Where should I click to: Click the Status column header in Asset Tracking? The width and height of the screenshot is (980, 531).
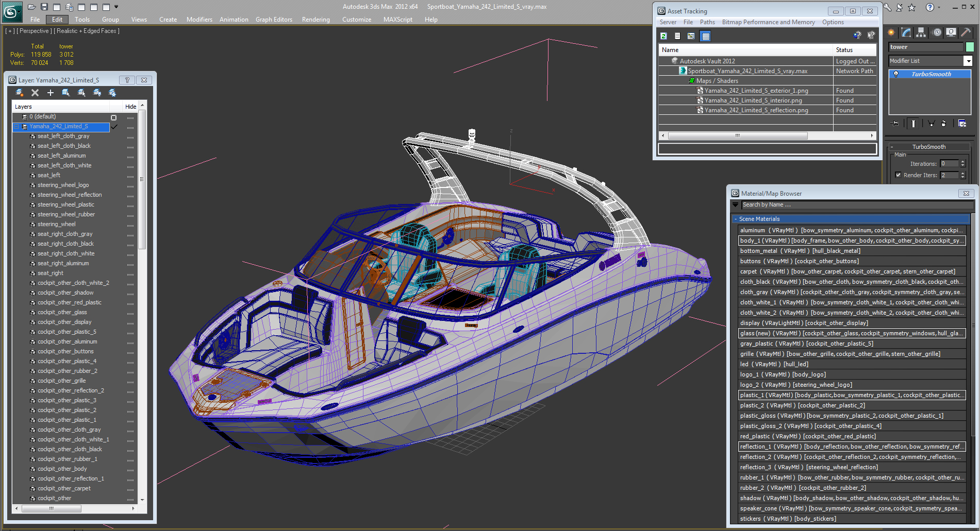pos(855,50)
